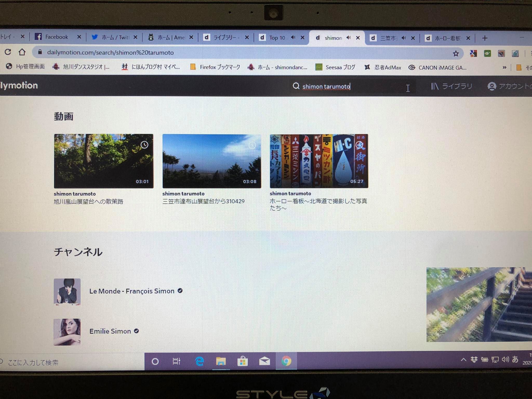This screenshot has height=399, width=532.
Task: Open Microsoft Store from taskbar
Action: (x=242, y=361)
